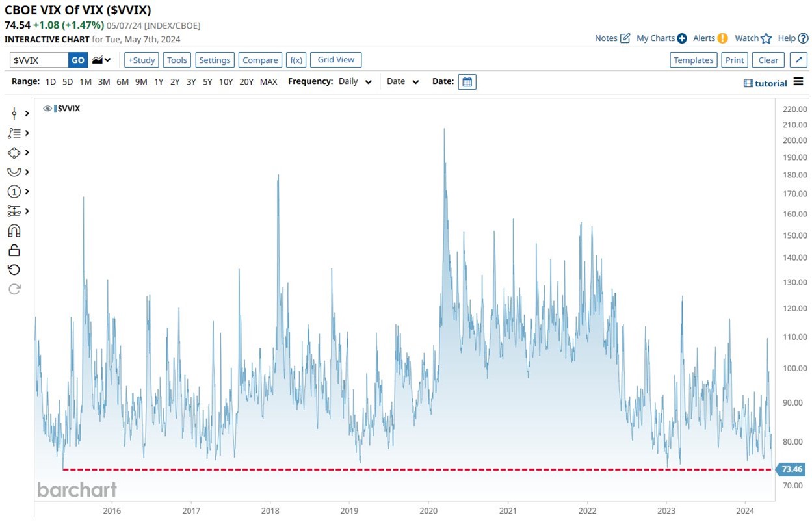Click the Alerts exclamation icon
The height and width of the screenshot is (522, 812).
[723, 38]
